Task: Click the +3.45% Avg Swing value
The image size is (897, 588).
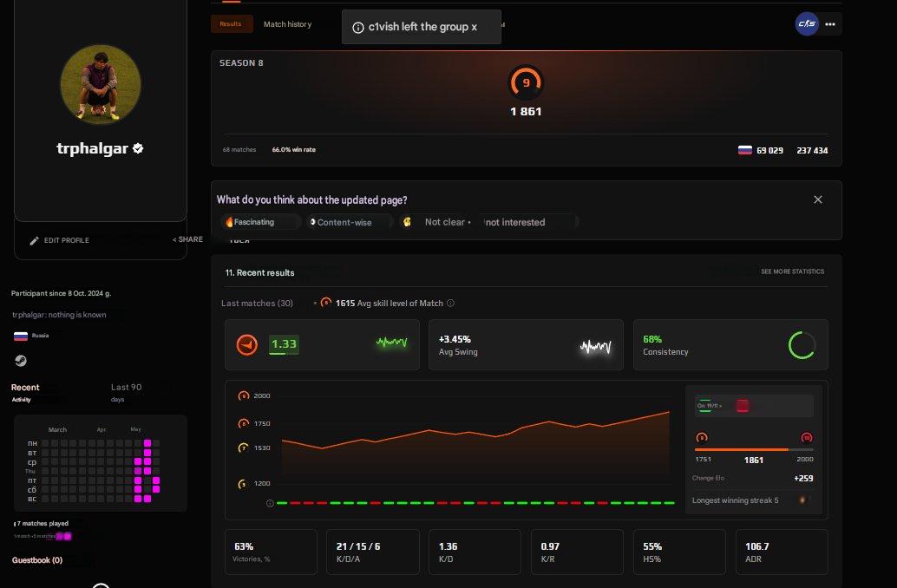Action: pos(455,339)
